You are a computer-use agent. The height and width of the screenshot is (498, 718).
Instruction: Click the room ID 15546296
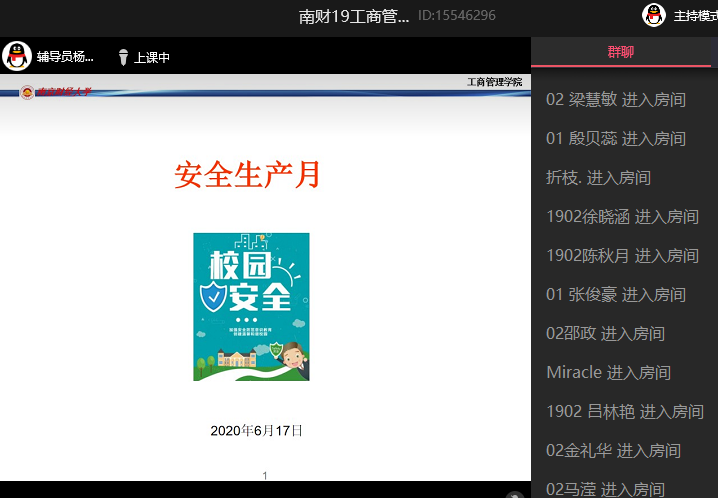456,16
